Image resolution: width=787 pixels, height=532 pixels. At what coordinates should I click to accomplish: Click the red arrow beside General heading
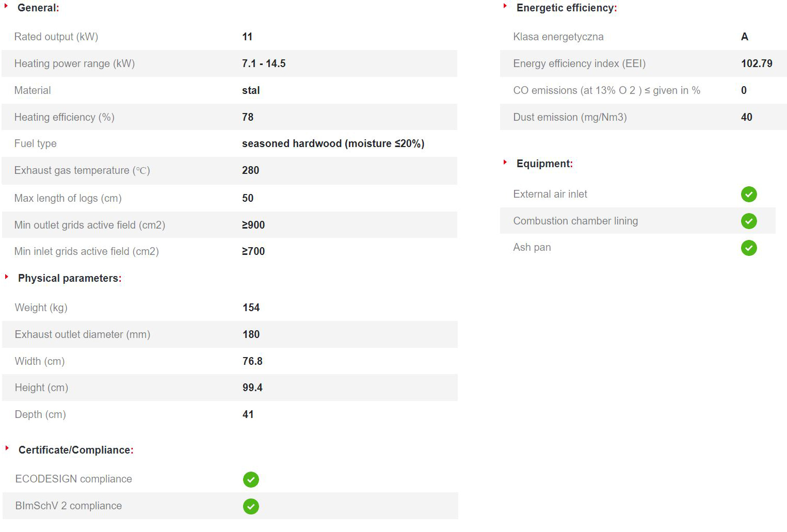click(6, 6)
